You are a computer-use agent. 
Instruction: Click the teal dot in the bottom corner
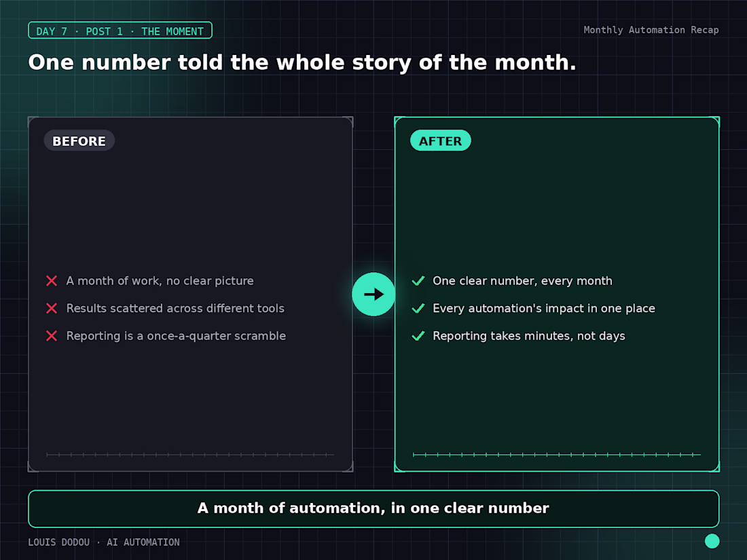tap(712, 541)
